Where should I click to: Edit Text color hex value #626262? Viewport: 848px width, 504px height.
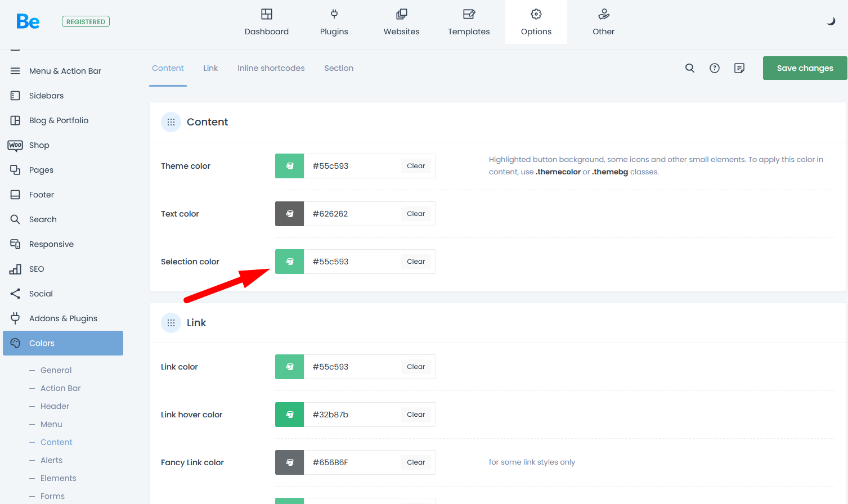[352, 214]
